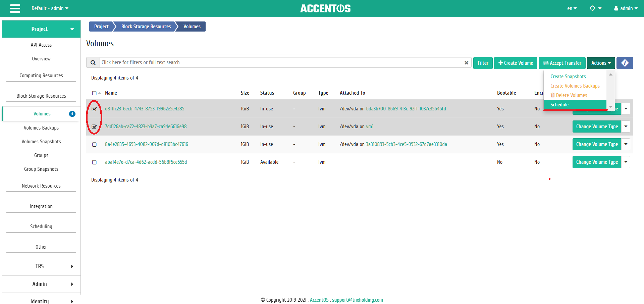Select Create Volumes Backups from Actions menu
The width and height of the screenshot is (644, 304).
click(575, 86)
